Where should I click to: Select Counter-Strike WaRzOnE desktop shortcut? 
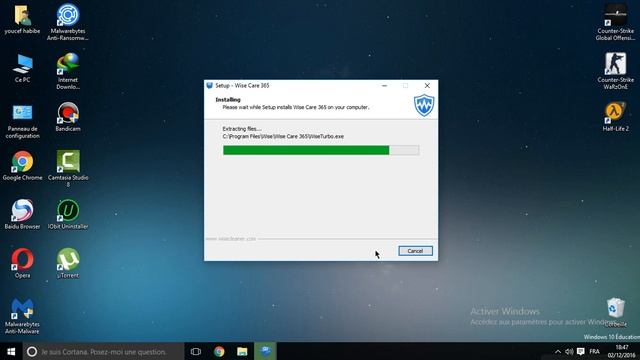(616, 71)
